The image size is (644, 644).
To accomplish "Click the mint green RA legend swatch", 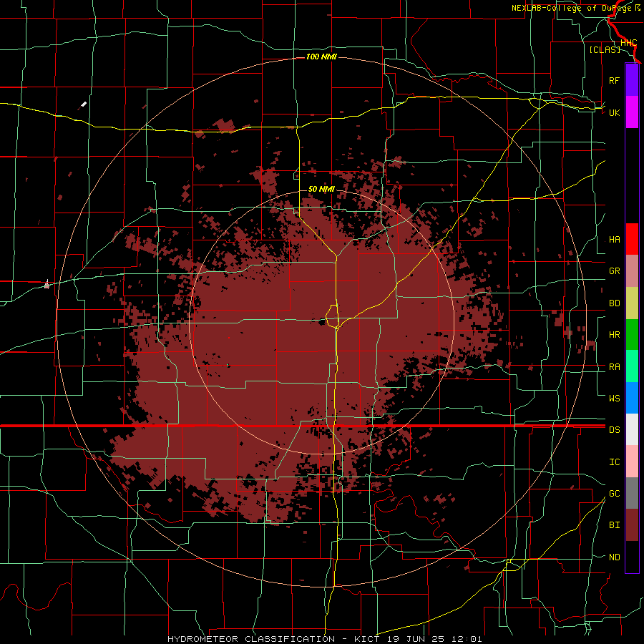I will (632, 366).
